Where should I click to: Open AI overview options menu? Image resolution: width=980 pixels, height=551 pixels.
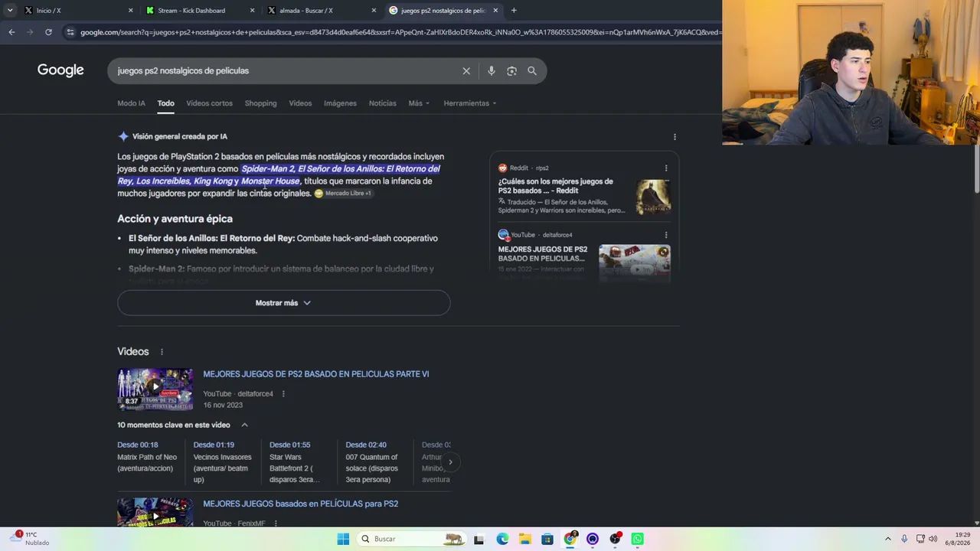tap(675, 137)
